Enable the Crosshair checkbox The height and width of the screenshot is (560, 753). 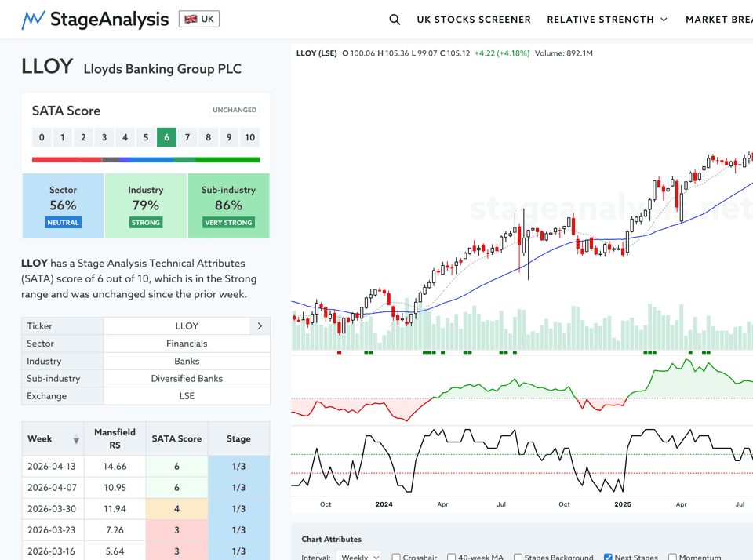(396, 557)
